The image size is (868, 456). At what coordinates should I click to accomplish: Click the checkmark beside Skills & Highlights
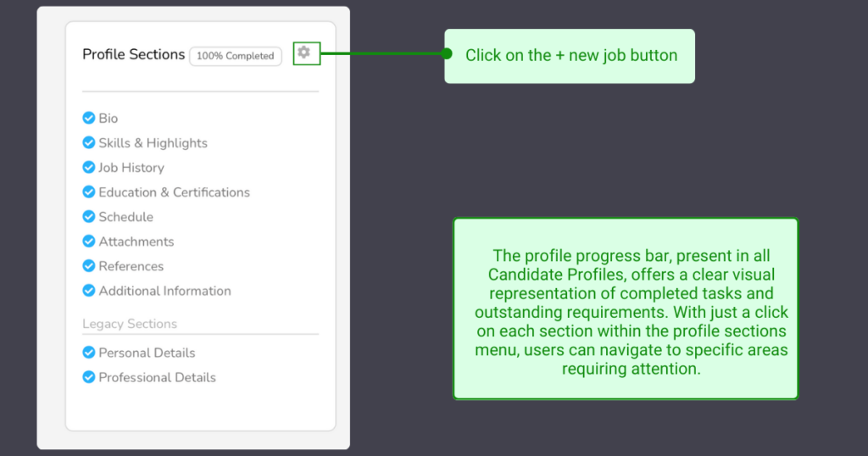(88, 142)
